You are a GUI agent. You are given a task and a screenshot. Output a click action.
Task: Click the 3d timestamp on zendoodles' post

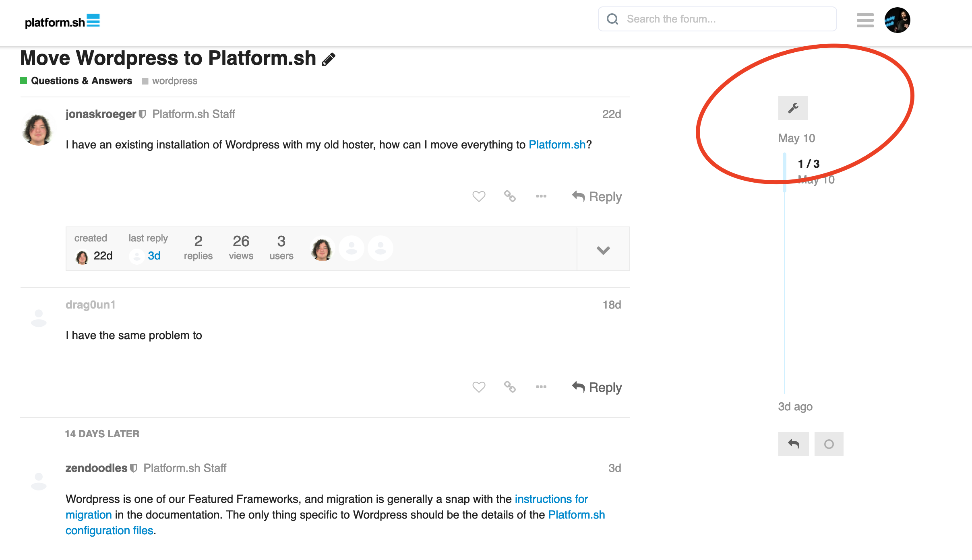[x=614, y=468]
